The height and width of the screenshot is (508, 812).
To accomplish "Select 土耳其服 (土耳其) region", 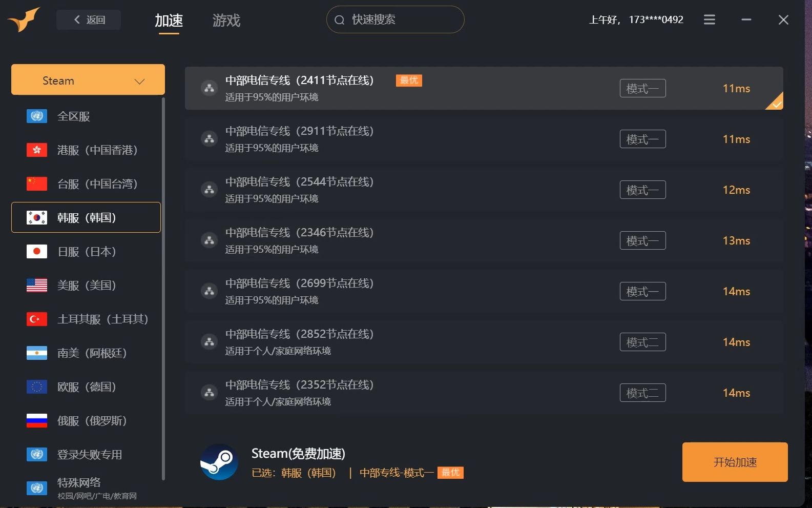I will (86, 319).
